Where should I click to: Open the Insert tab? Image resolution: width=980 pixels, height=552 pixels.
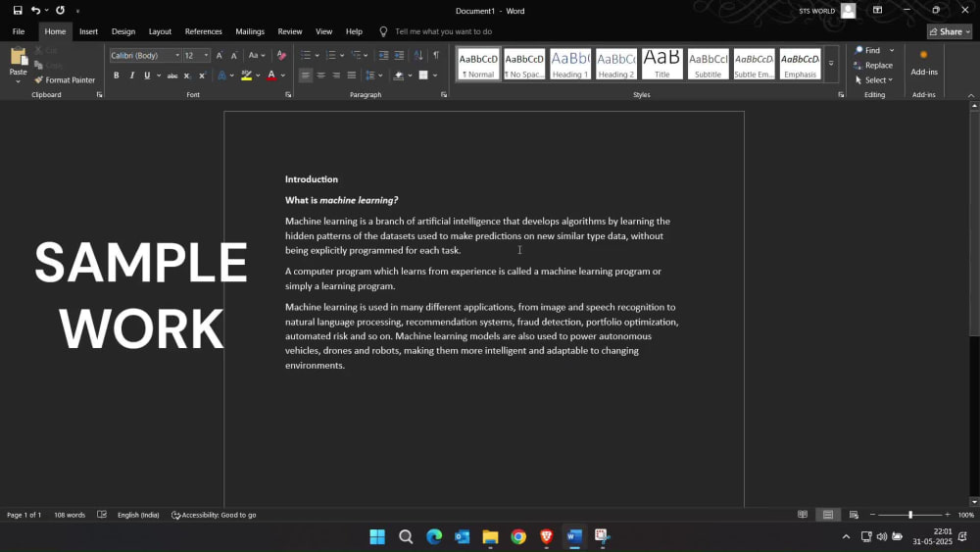click(x=88, y=31)
